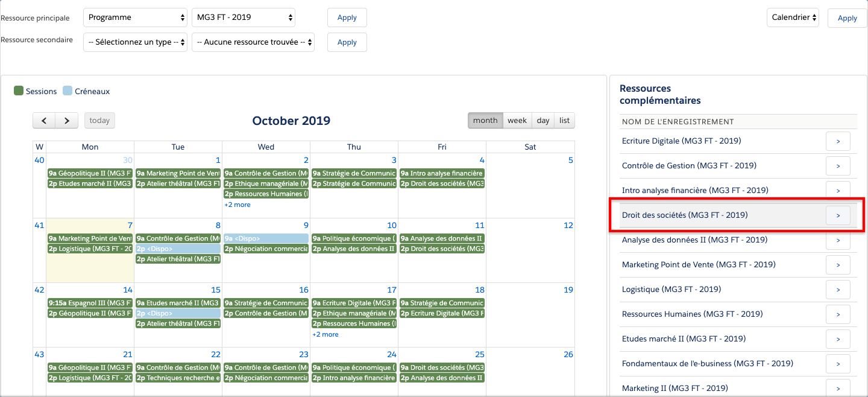Screen dimensions: 868x397
Task: Show +2 more events on October 2
Action: (x=237, y=205)
